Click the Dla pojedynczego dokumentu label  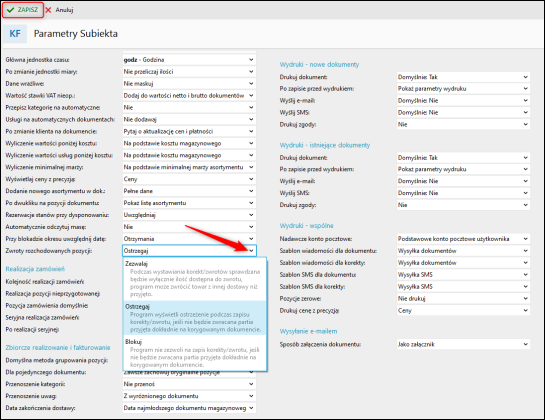pyautogui.click(x=46, y=372)
